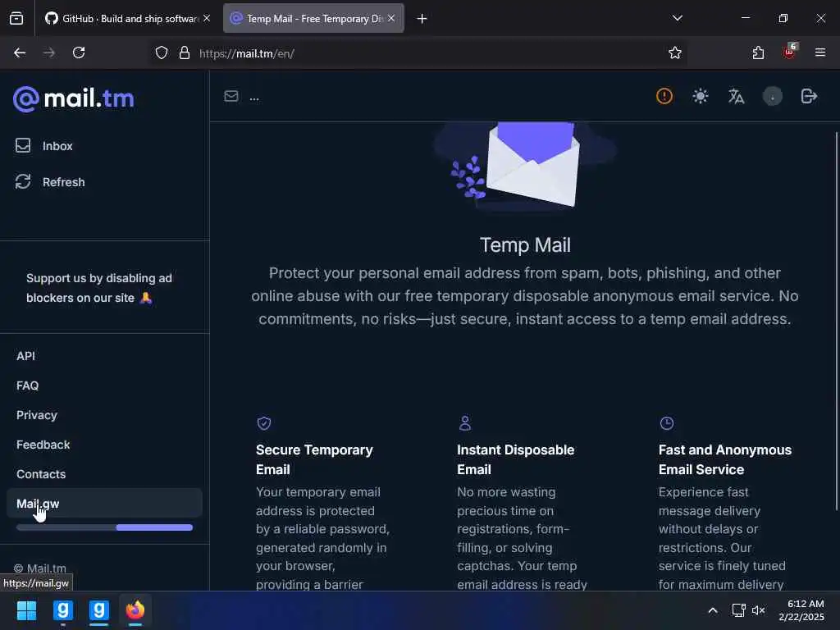This screenshot has height=630, width=840.
Task: Expand the list all tabs dropdown
Action: 678,18
